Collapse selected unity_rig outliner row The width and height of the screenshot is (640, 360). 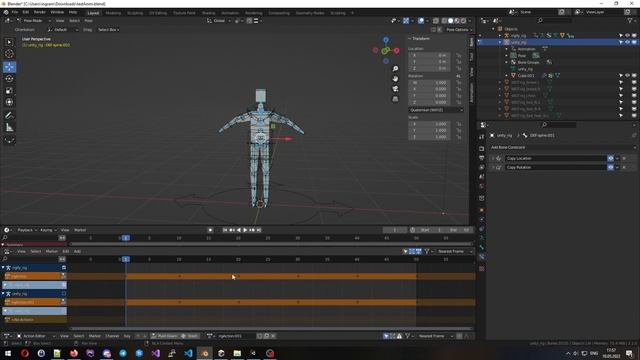click(x=500, y=42)
